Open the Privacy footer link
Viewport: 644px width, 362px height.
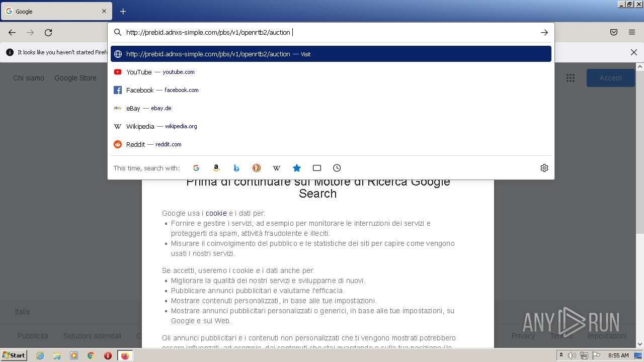pos(523,336)
